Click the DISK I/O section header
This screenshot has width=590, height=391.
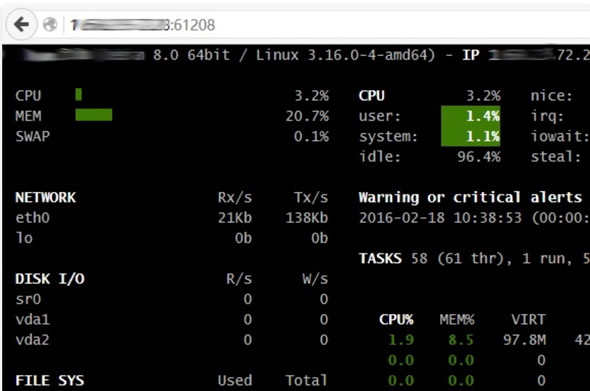(x=50, y=278)
